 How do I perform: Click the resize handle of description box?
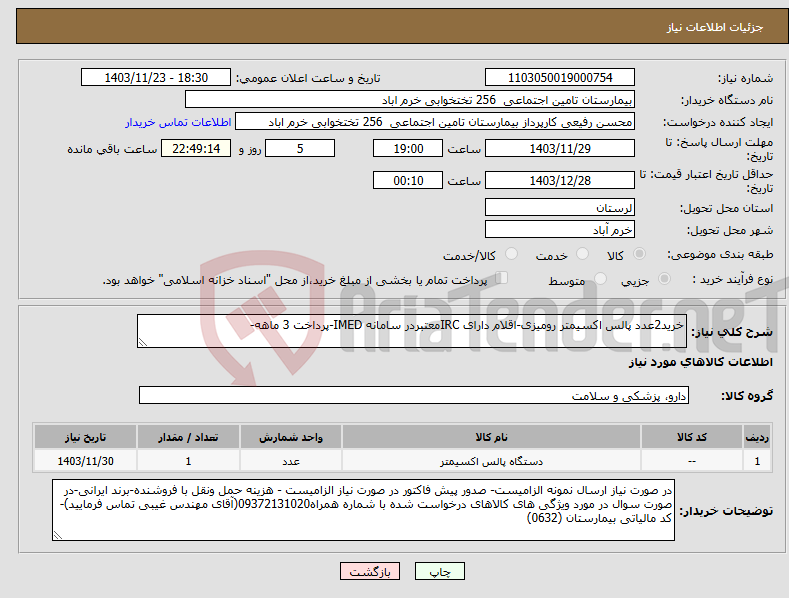click(143, 343)
